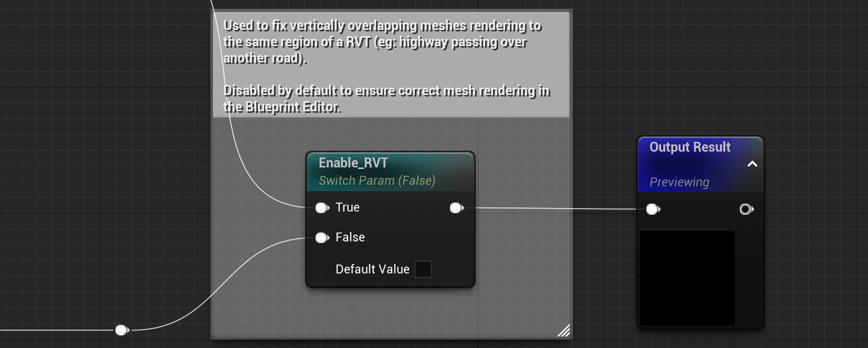Collapse the Output Result node chevron
Image resolution: width=868 pixels, height=348 pixels.
click(752, 164)
